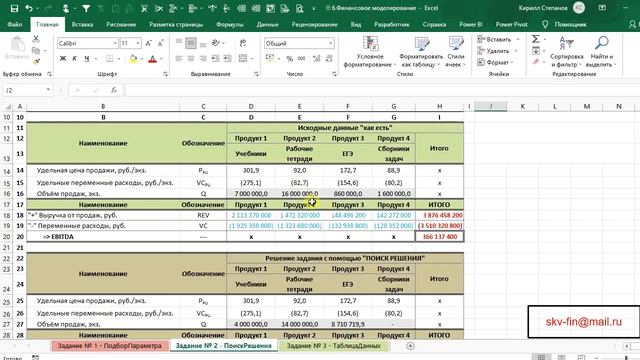Increase indent icon
This screenshot has width=640, height=360.
point(227,59)
